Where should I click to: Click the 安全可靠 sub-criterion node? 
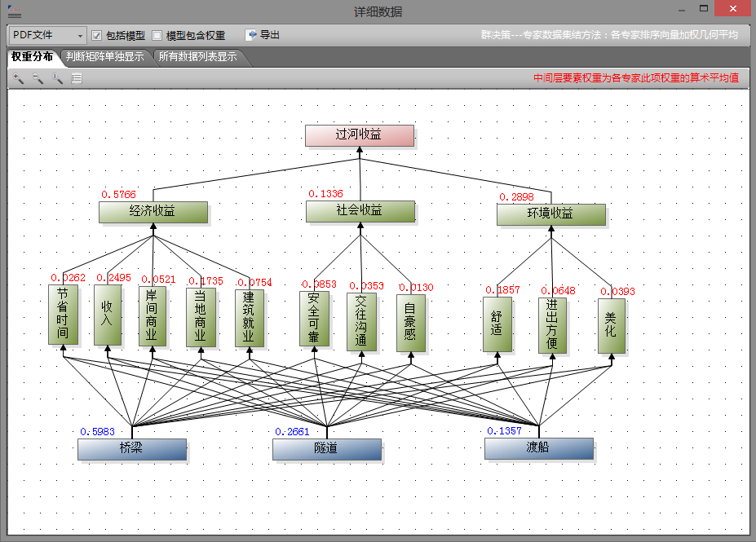(314, 319)
